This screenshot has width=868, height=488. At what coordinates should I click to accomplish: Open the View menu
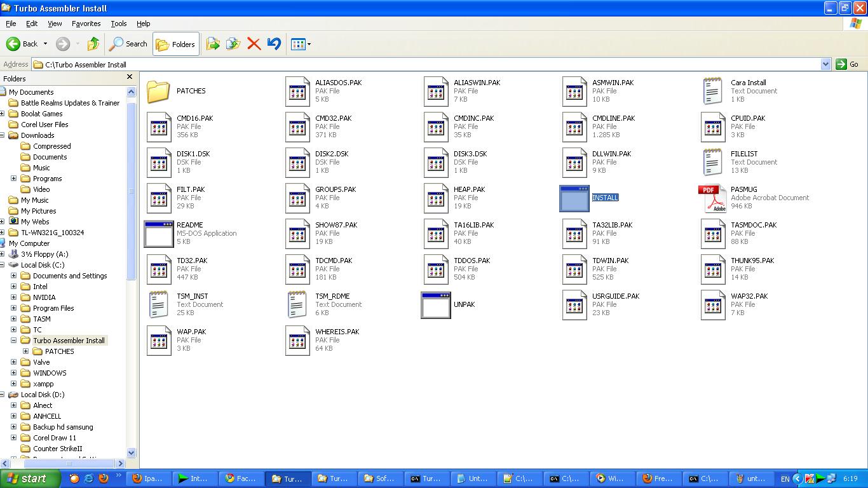pyautogui.click(x=55, y=24)
